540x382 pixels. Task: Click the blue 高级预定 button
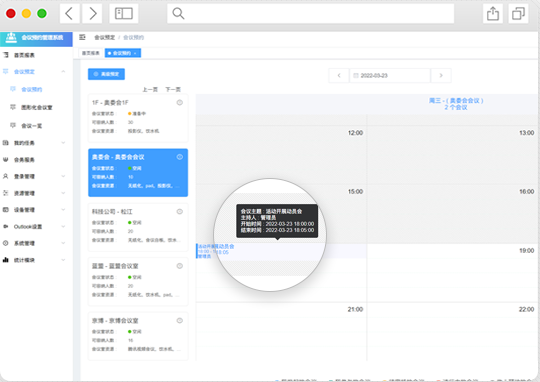(106, 74)
